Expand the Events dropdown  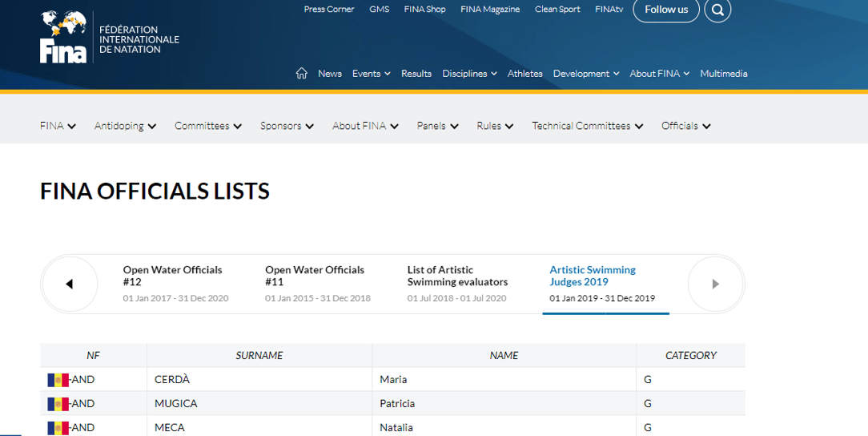tap(371, 73)
